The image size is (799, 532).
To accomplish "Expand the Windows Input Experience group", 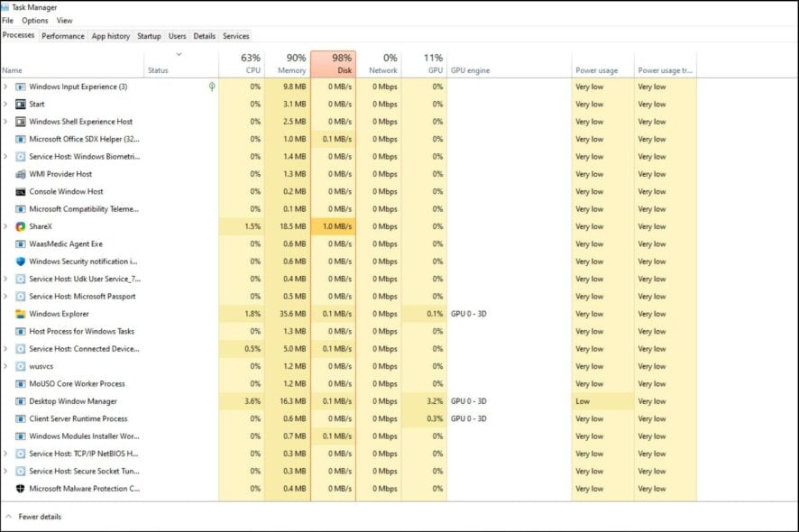I will point(5,87).
